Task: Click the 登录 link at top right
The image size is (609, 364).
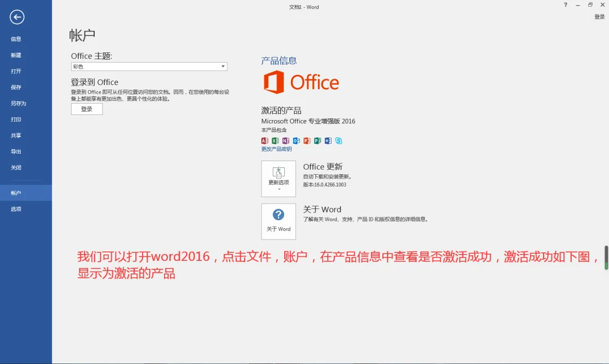Action: [599, 17]
